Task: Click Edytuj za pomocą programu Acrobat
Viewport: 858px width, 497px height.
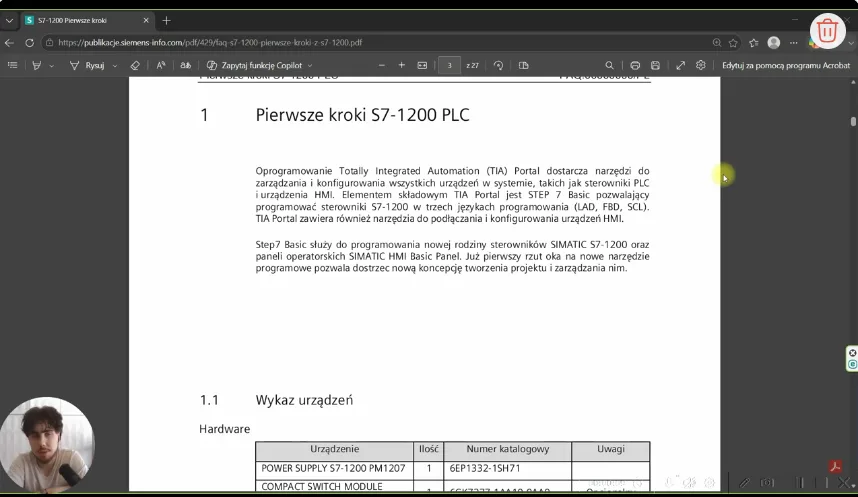Action: [x=786, y=65]
